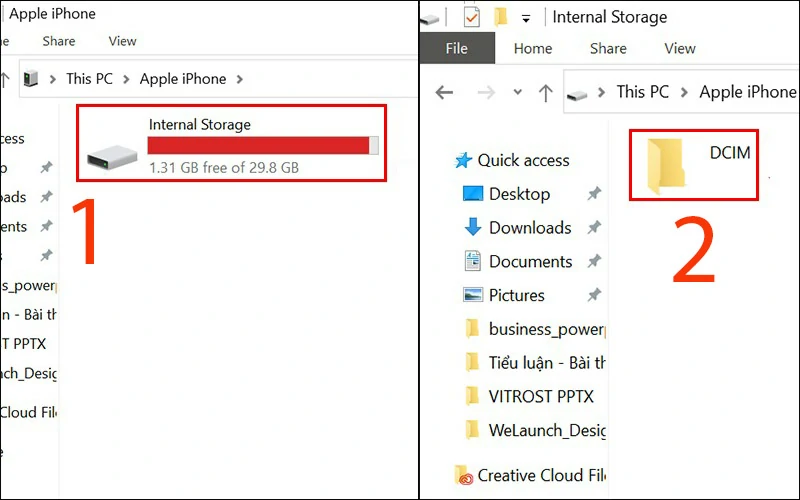
Task: Expand chevron after This PC in left address bar
Action: pos(126,80)
